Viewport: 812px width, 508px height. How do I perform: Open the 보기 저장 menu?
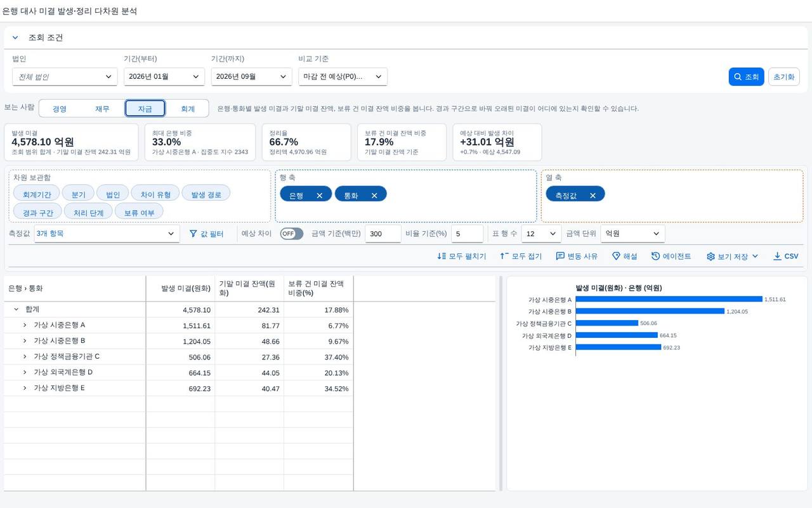[733, 257]
